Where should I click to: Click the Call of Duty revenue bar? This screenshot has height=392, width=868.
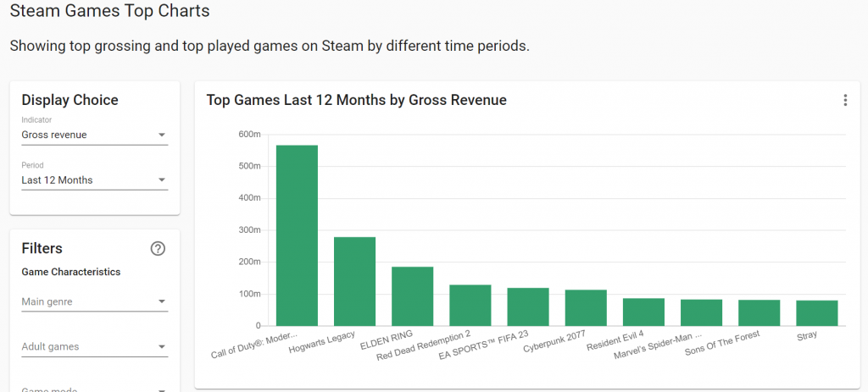[297, 235]
